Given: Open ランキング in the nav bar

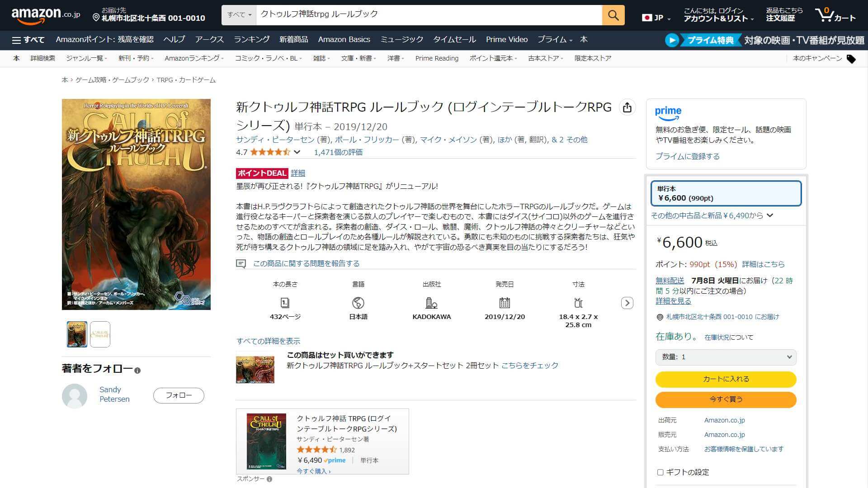Looking at the screenshot, I should click(252, 40).
